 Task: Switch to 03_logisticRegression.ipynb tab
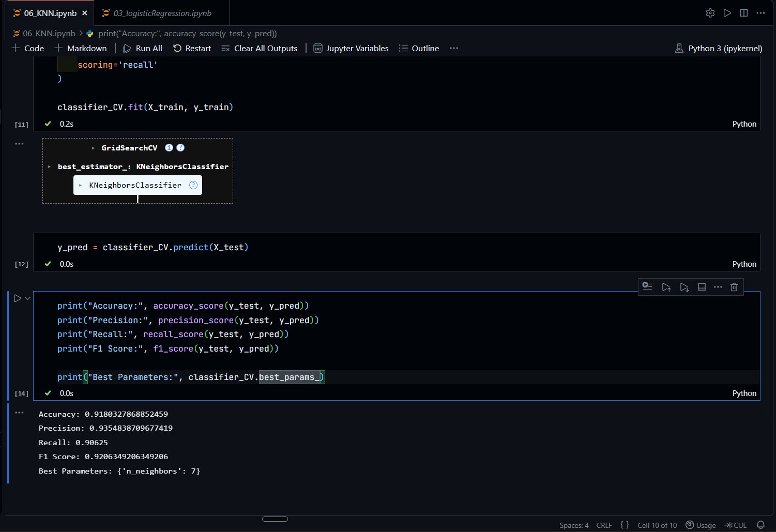pos(162,13)
